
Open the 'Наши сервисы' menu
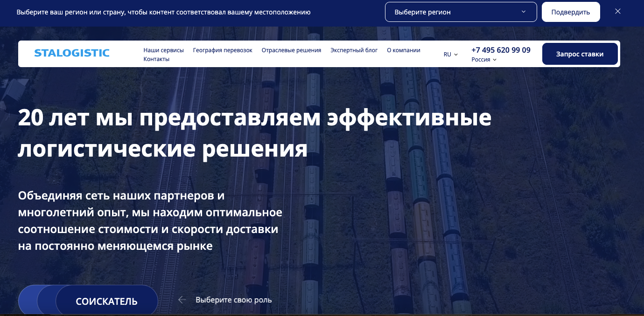(164, 50)
